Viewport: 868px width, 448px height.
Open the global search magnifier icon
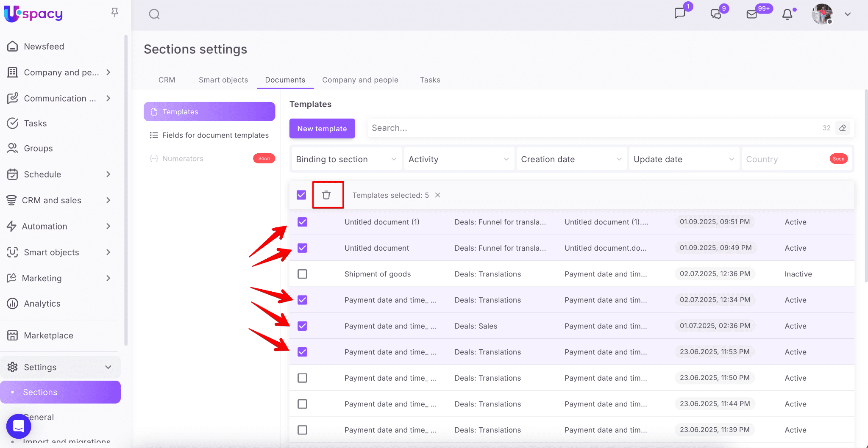[x=154, y=14]
